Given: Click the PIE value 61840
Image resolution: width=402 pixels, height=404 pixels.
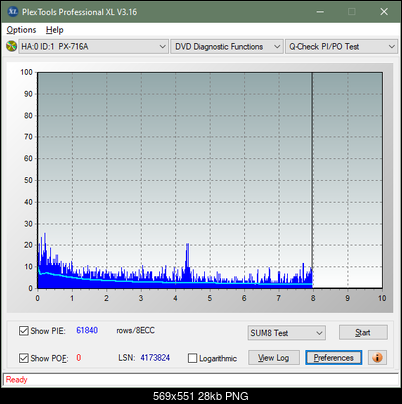Looking at the screenshot, I should (87, 330).
